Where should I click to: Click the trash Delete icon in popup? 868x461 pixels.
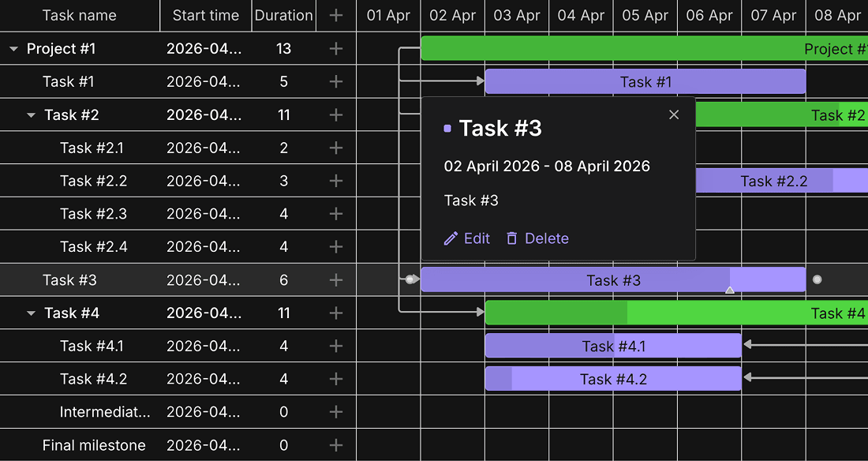512,238
